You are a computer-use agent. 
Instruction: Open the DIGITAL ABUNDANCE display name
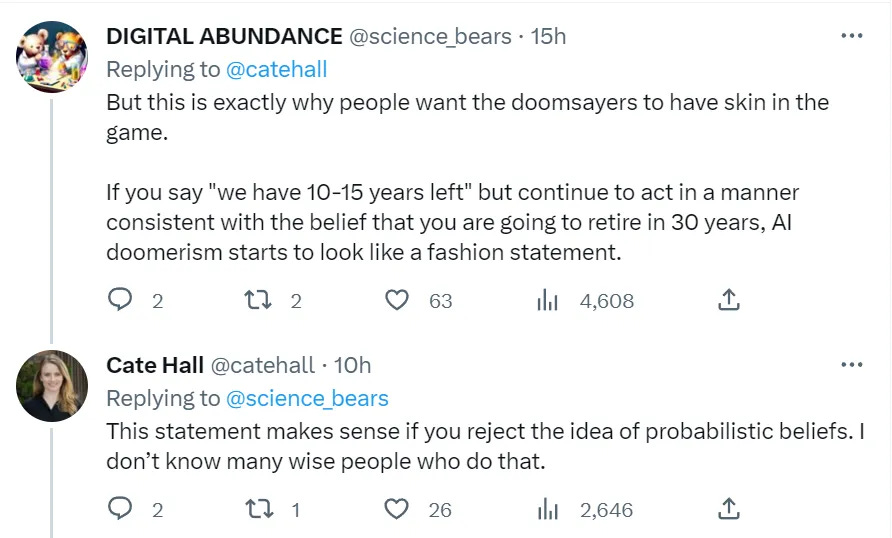224,37
